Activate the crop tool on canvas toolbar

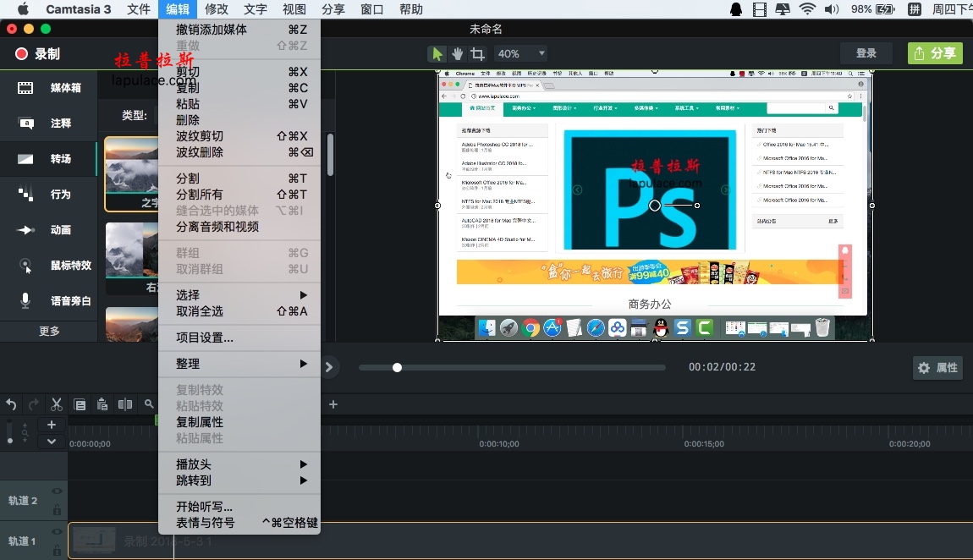477,54
